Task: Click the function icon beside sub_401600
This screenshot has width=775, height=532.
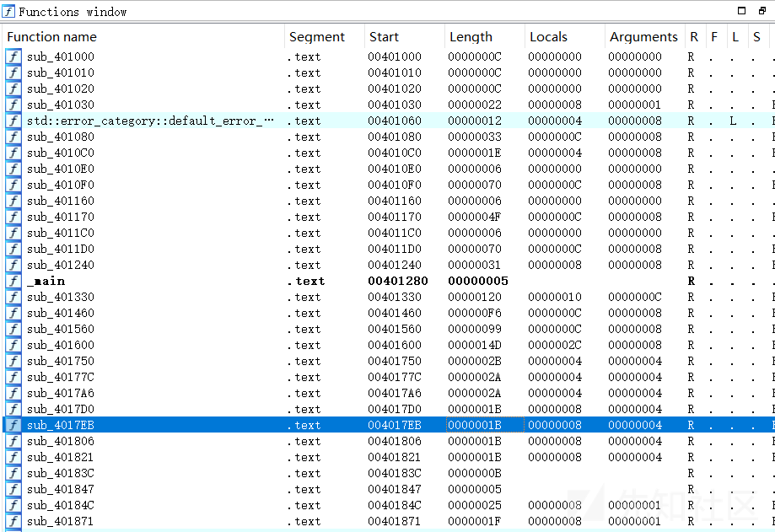Action: [x=13, y=345]
